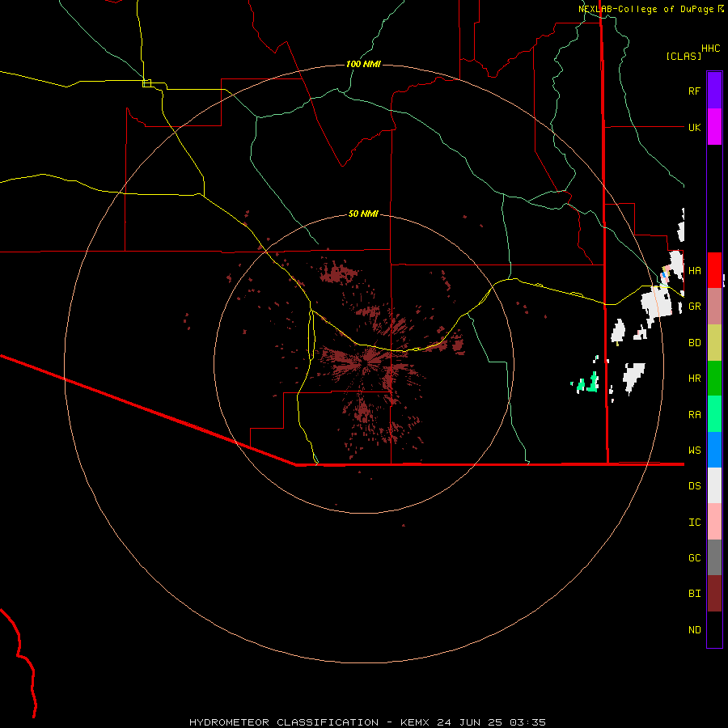Click the HR legend label
The width and height of the screenshot is (728, 728).
click(x=694, y=379)
